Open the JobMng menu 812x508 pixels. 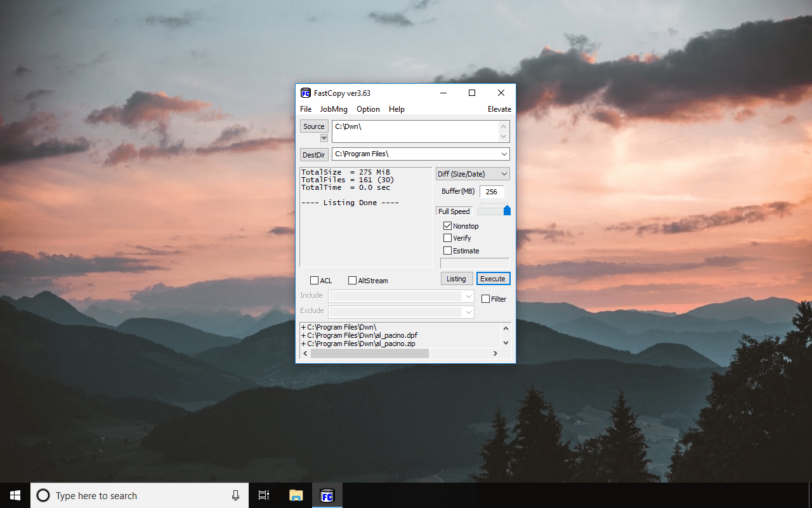click(x=334, y=109)
